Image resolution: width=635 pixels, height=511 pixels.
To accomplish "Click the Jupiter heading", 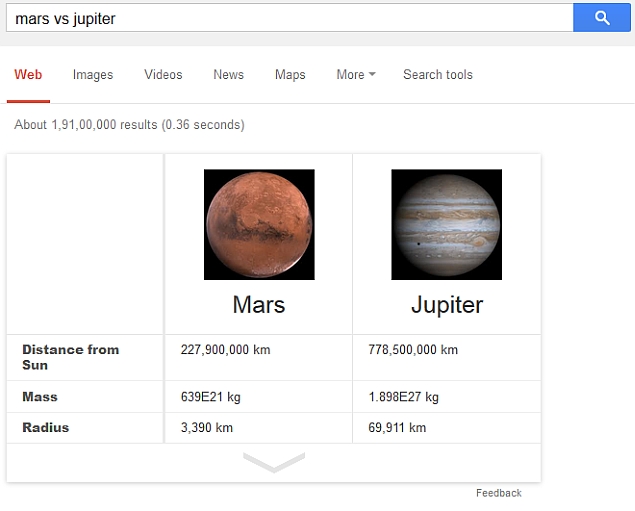I will (x=447, y=305).
